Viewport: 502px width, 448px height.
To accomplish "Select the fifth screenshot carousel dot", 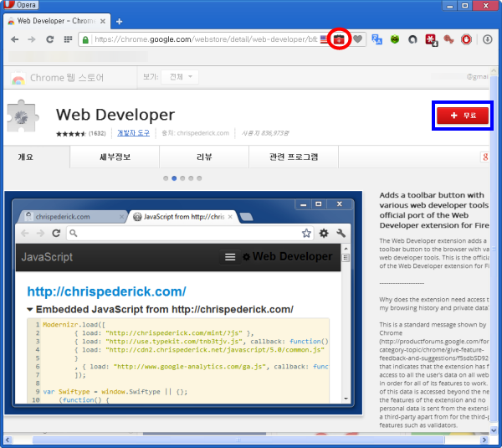I will coord(199,178).
